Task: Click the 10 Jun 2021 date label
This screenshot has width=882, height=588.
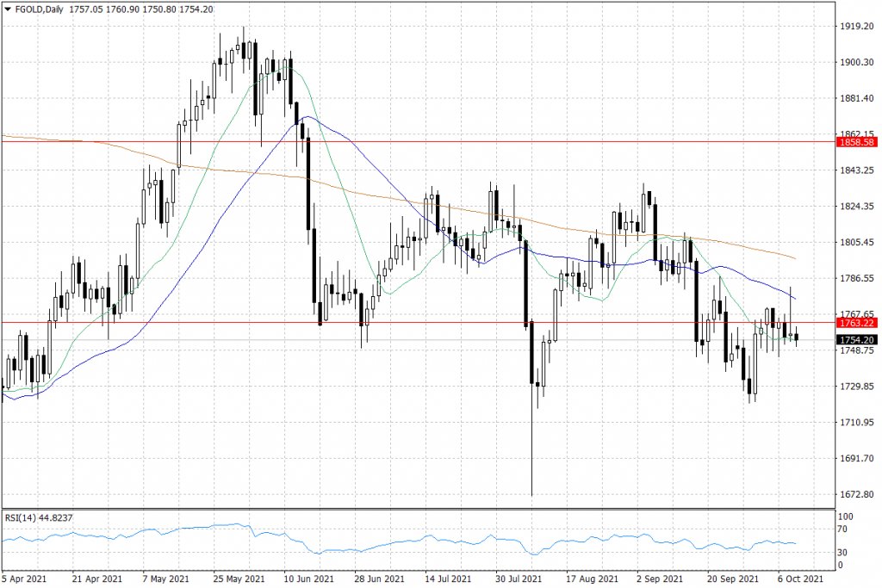Action: (309, 579)
